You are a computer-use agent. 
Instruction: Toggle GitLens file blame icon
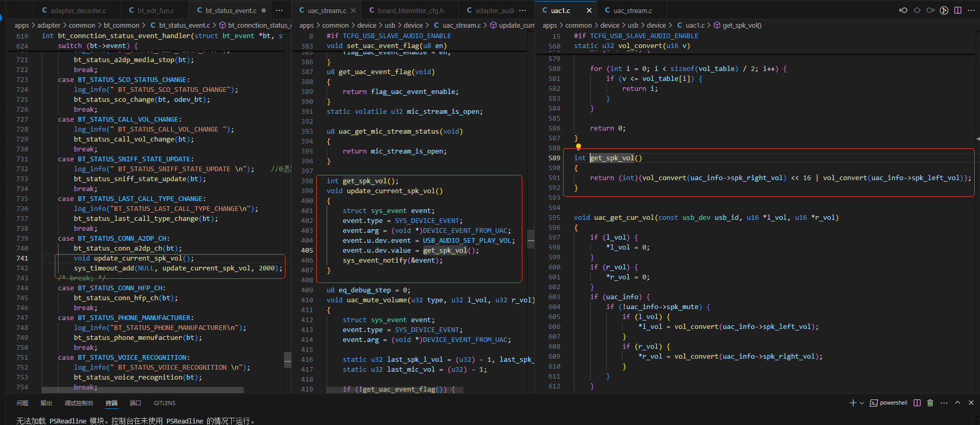click(944, 10)
